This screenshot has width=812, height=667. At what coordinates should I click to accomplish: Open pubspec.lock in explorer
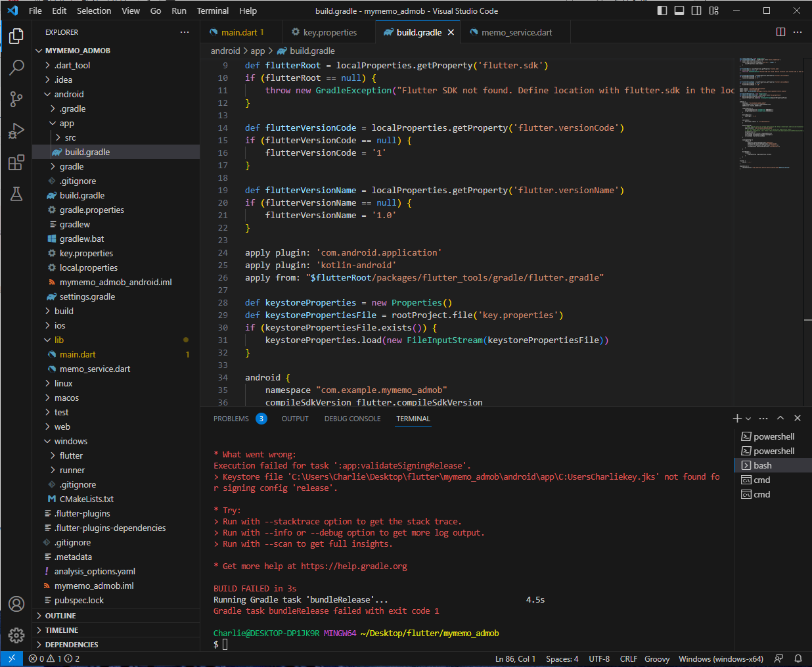coord(116,600)
